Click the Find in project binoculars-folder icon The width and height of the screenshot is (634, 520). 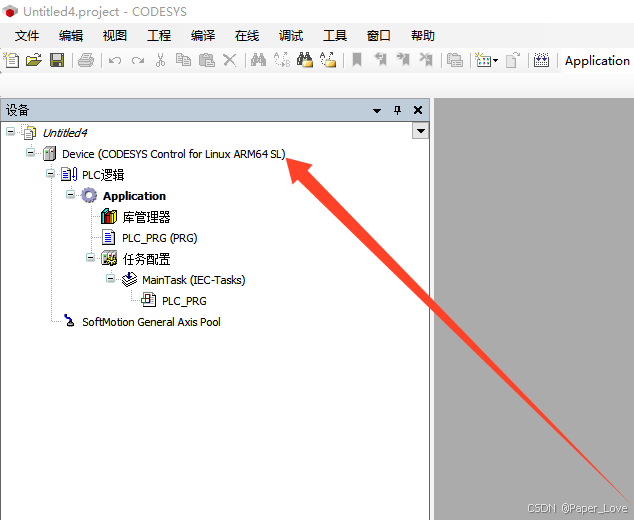(x=305, y=60)
